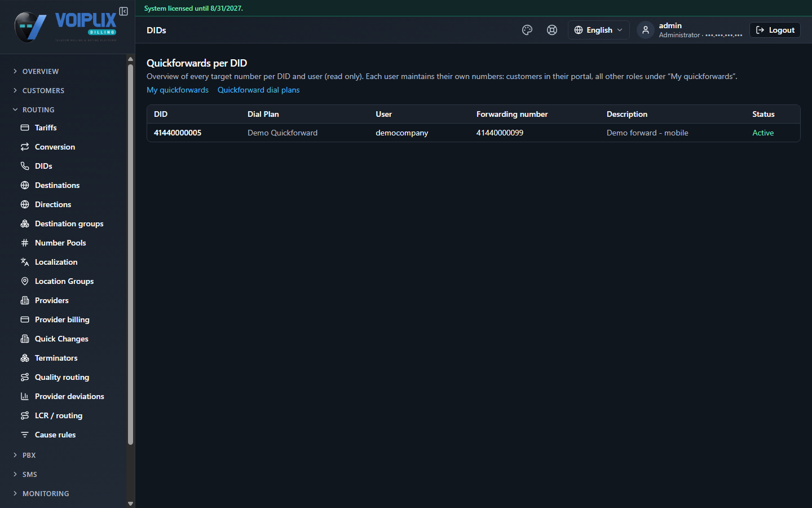Open the theme palette icon

(x=527, y=30)
